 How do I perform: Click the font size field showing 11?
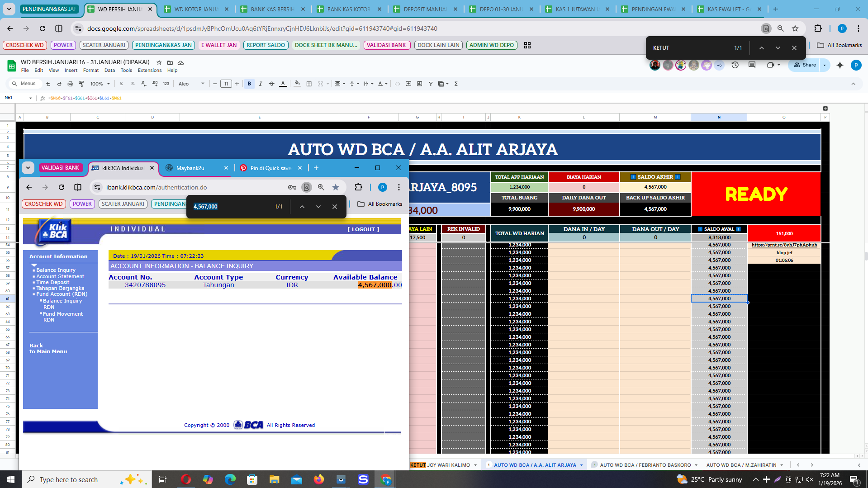[x=226, y=84]
